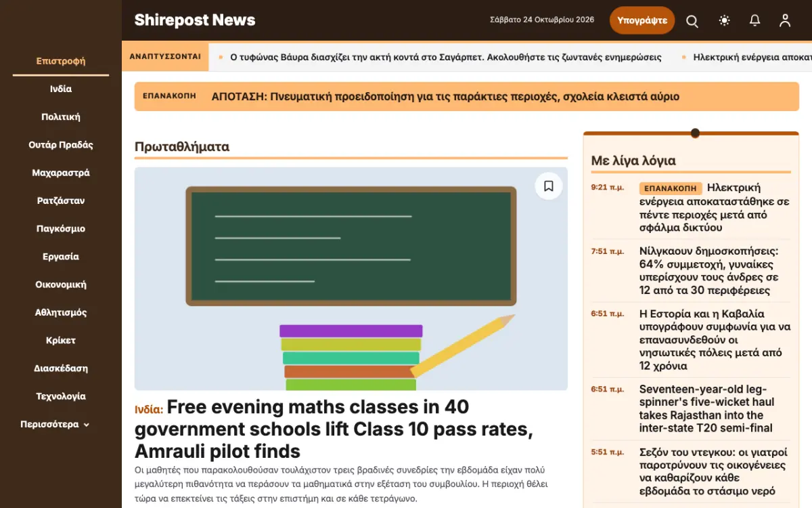
Task: Go to Shirepost News home logo
Action: [x=195, y=20]
